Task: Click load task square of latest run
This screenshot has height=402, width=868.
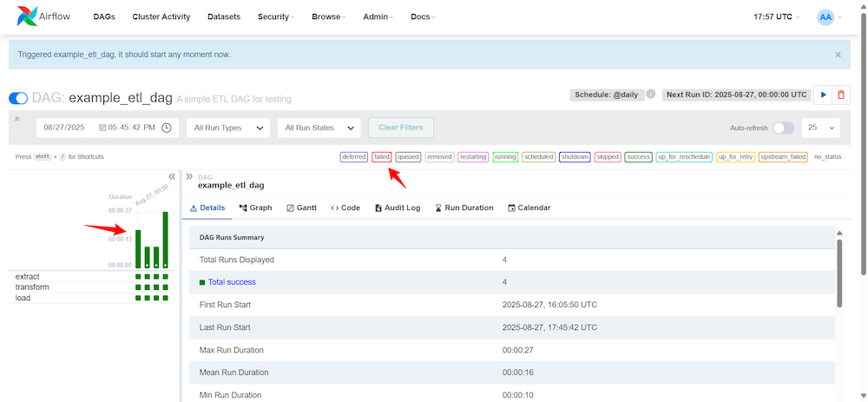Action: point(165,298)
